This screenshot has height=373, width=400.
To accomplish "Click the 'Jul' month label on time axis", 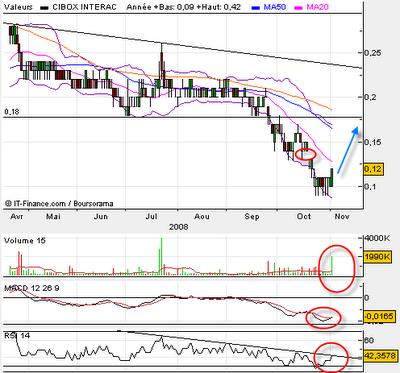I will click(x=151, y=216).
